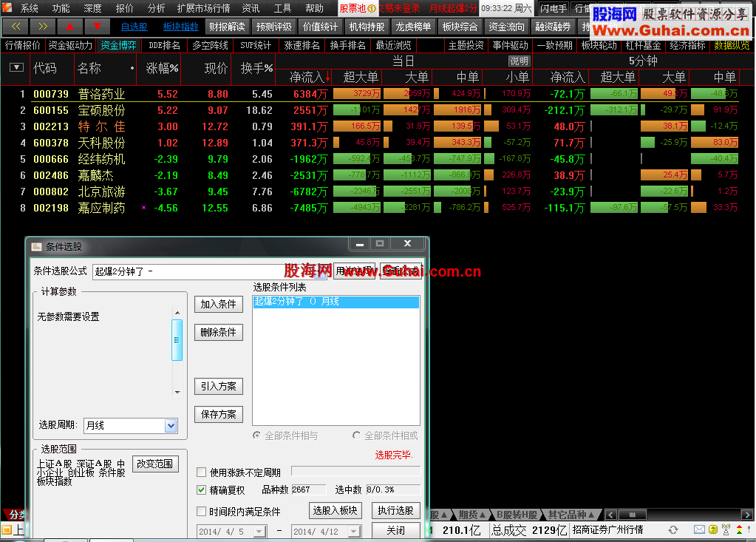Click the horizontal scrollbar thumb near bottom right

633,515
